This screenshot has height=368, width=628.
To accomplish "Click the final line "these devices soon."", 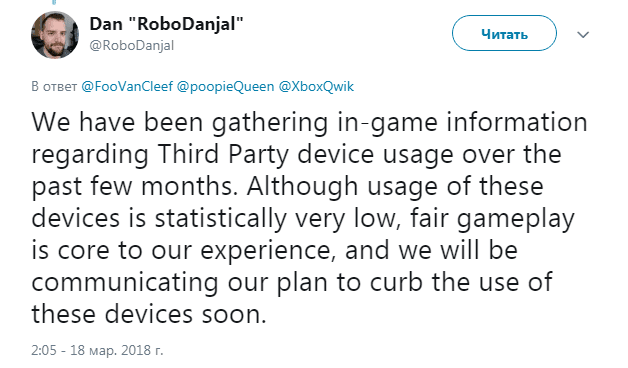I will pyautogui.click(x=149, y=314).
